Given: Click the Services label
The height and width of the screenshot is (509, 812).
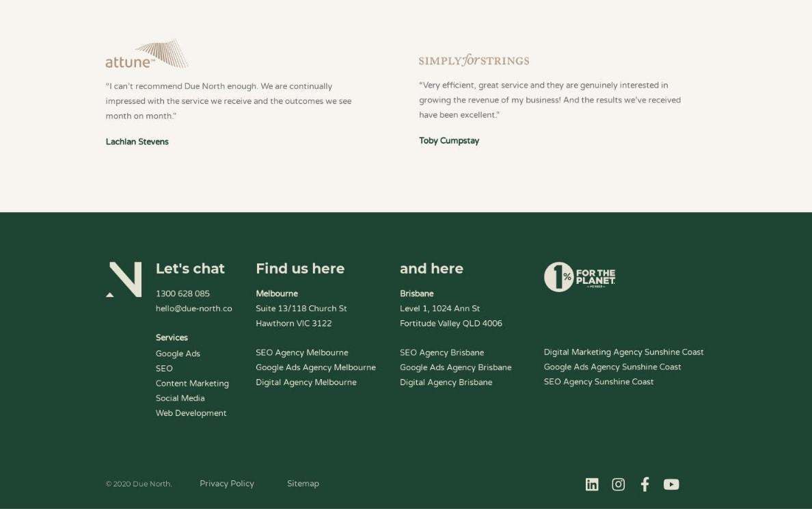Looking at the screenshot, I should coord(172,337).
